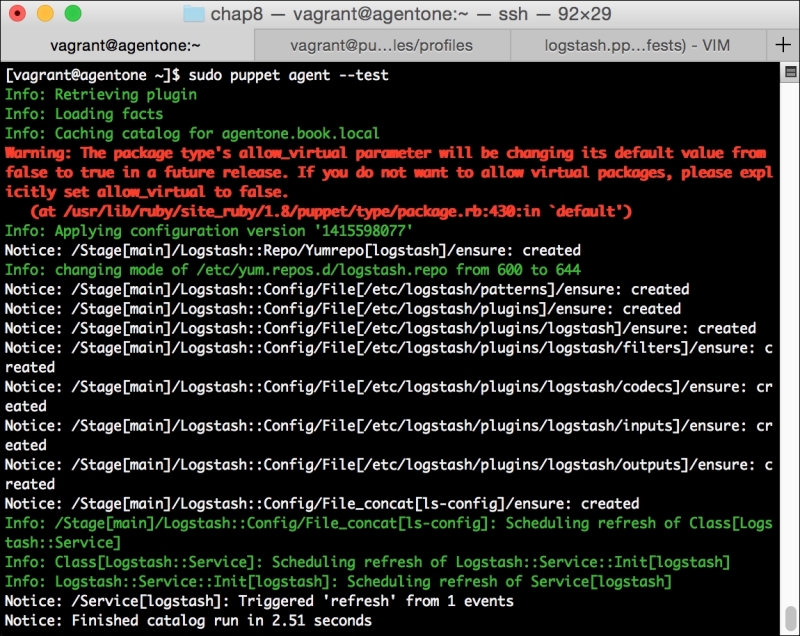Screen dimensions: 800x636
Task: Switch to the logstash.pp VIM tab
Action: 638,45
